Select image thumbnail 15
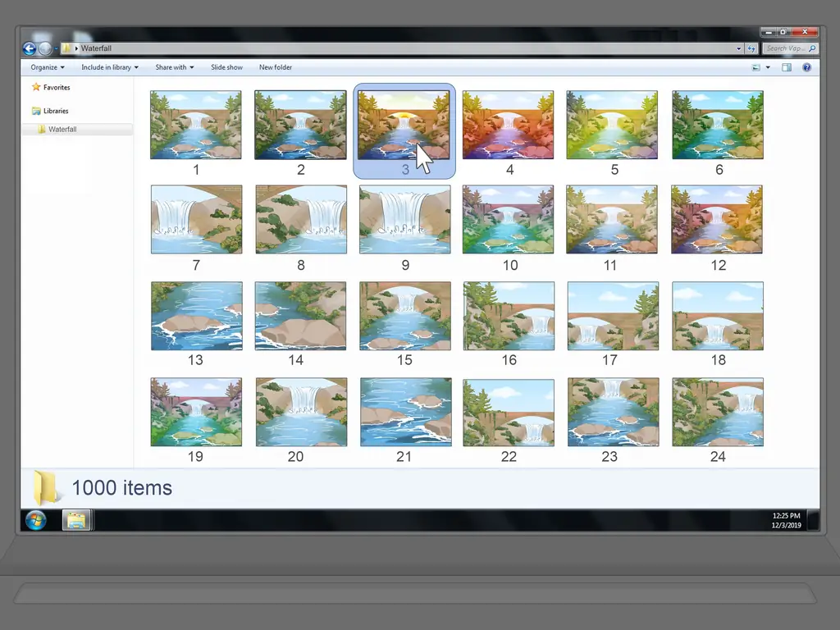 405,316
